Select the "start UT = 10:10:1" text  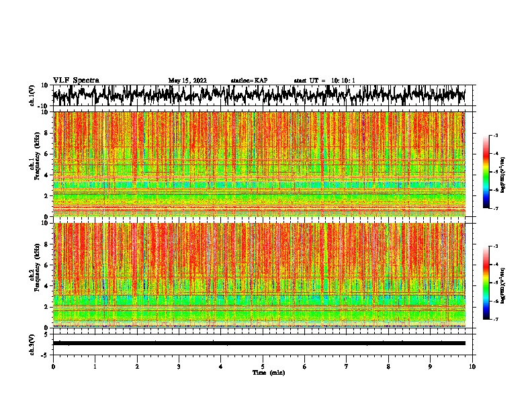(x=324, y=81)
